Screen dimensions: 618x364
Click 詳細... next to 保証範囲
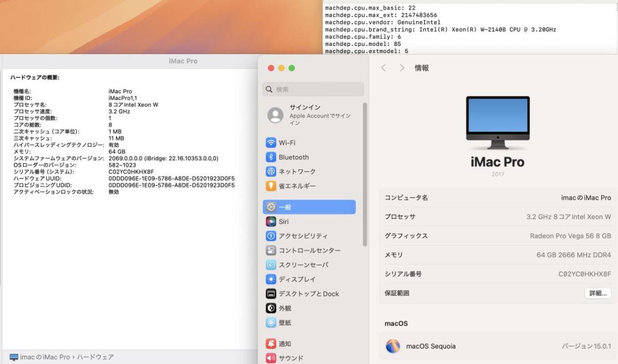[x=597, y=292]
